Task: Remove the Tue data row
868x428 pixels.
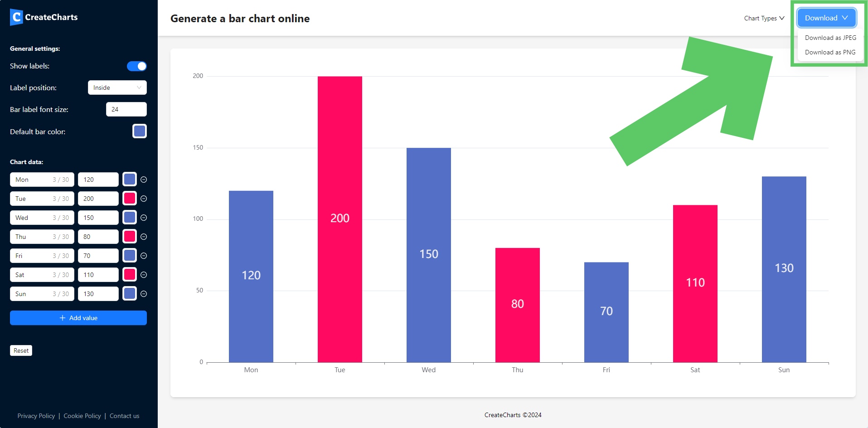Action: pos(143,199)
